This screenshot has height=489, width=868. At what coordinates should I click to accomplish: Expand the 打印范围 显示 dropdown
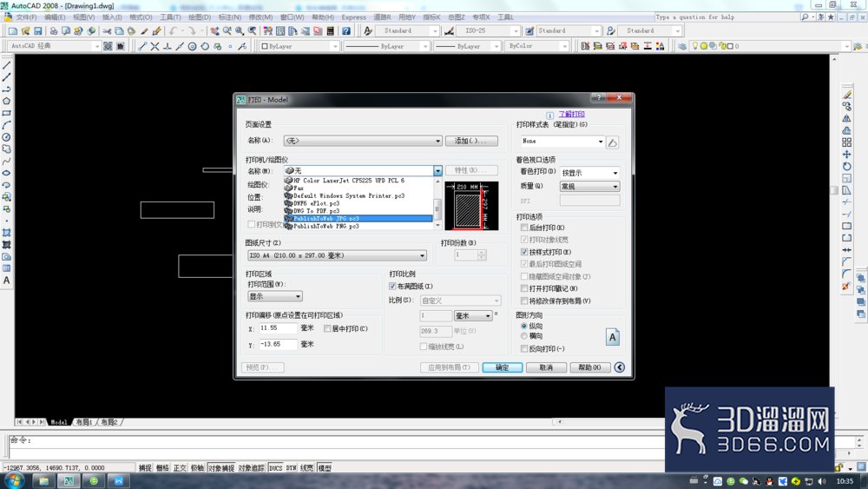pos(274,296)
